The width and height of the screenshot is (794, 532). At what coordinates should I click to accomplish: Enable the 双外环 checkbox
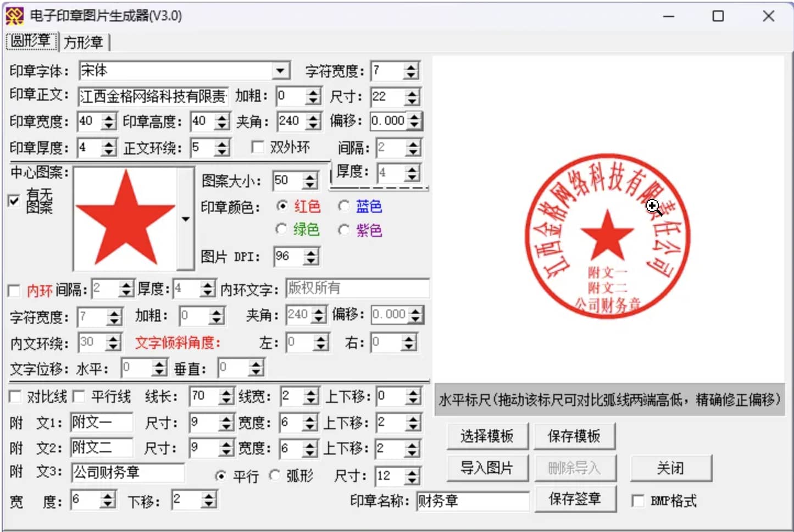pyautogui.click(x=258, y=147)
